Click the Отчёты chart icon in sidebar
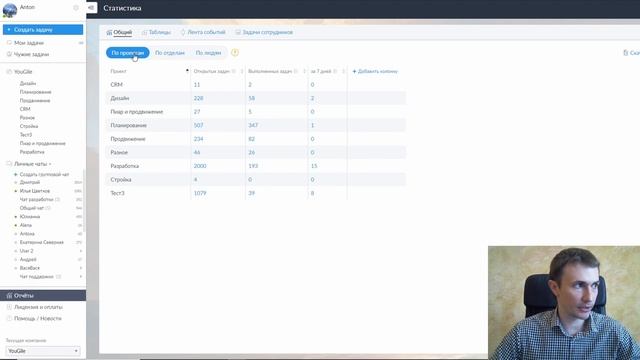Viewport: 640px width, 360px height. (x=9, y=296)
